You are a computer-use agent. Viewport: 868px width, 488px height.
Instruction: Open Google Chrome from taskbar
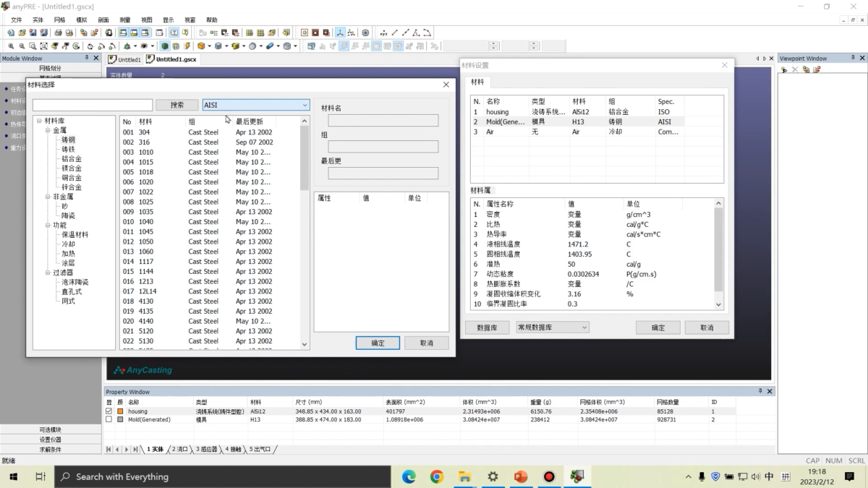pos(436,476)
